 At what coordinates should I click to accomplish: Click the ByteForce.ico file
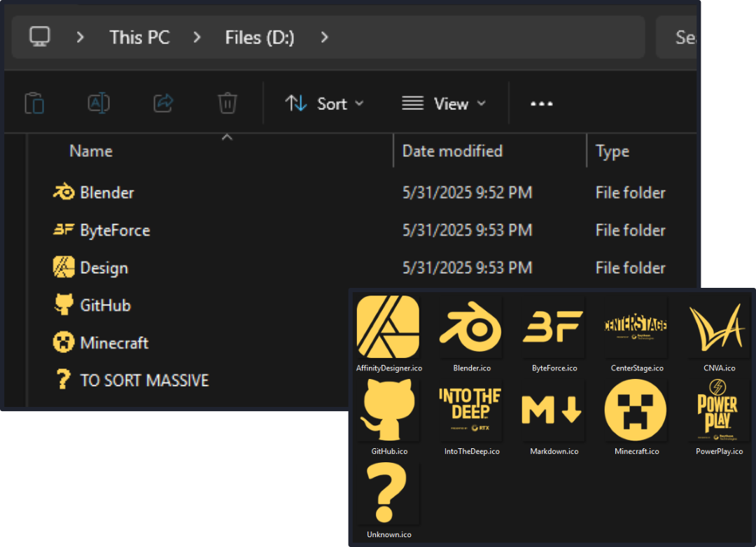pos(553,326)
